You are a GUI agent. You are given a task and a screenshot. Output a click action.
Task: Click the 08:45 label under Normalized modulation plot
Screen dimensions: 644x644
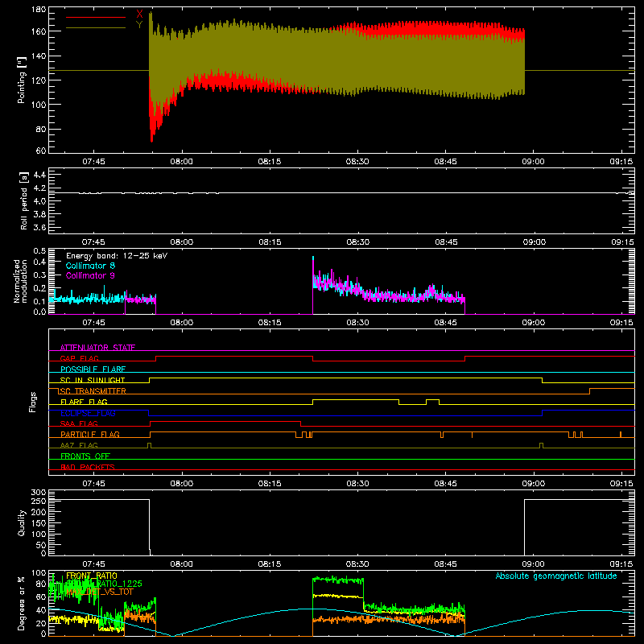click(x=445, y=323)
